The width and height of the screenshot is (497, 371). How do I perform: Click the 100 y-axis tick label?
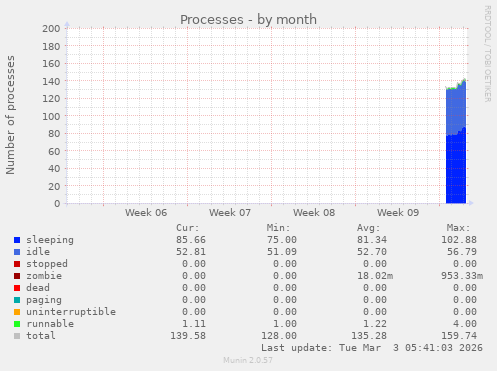tap(51, 116)
